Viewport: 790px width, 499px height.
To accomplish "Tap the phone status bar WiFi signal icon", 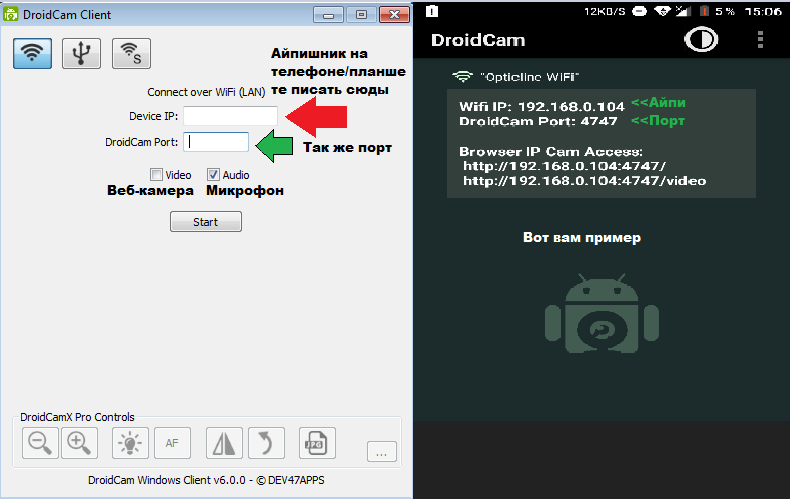I will (662, 11).
